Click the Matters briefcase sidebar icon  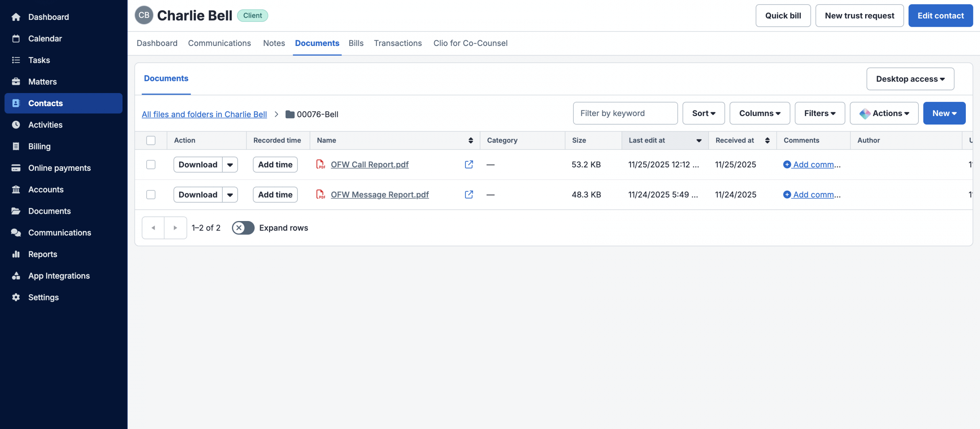16,82
